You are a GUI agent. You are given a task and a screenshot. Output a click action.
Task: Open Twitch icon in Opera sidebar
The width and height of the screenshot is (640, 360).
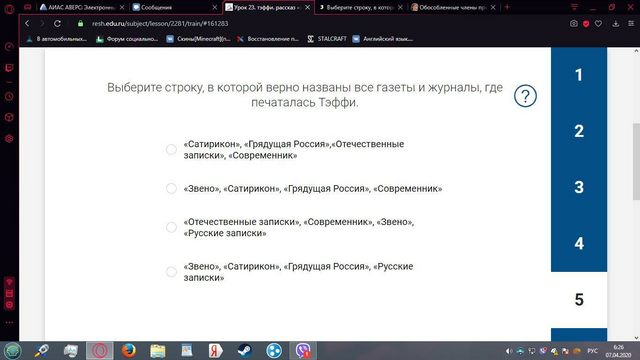(x=9, y=68)
